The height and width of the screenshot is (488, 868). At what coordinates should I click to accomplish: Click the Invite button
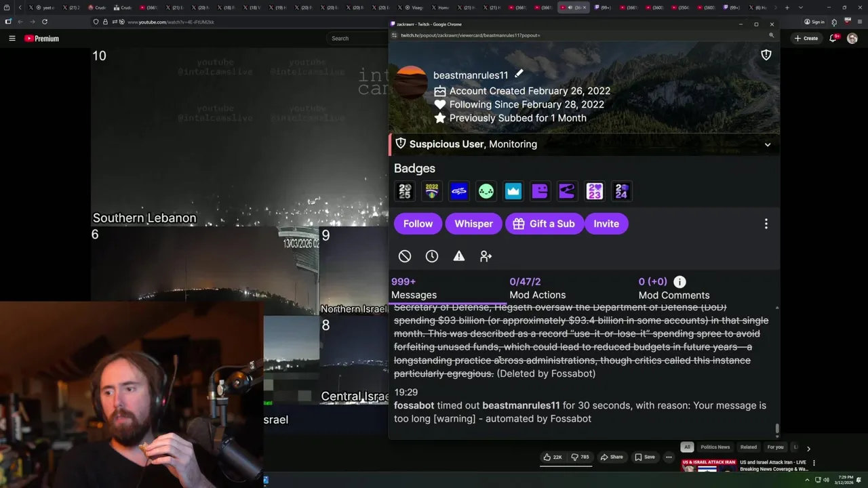coord(606,224)
